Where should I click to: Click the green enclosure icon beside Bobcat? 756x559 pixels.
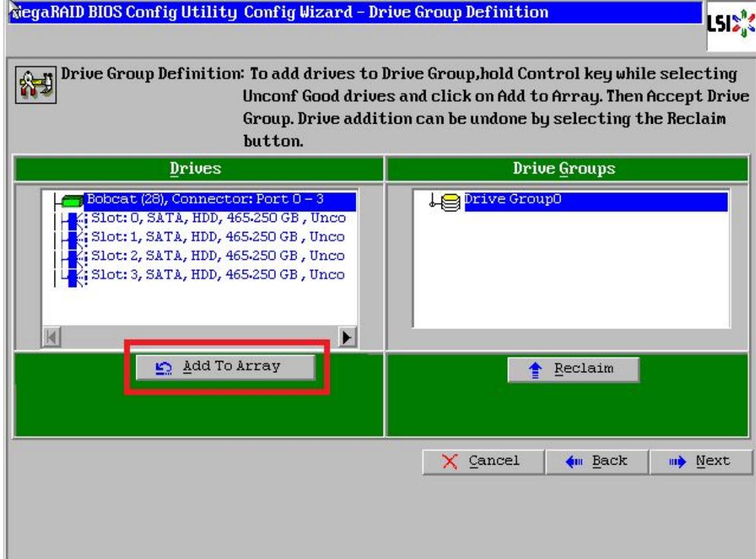(72, 201)
